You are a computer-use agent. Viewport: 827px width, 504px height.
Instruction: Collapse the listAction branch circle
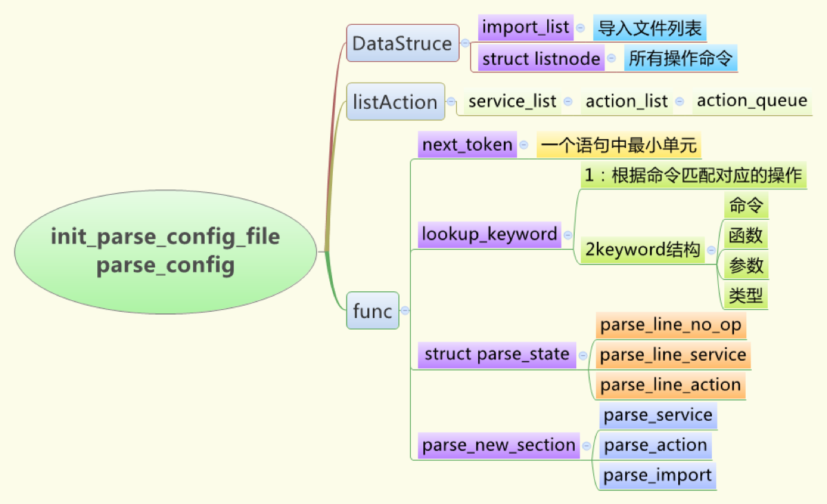[451, 102]
